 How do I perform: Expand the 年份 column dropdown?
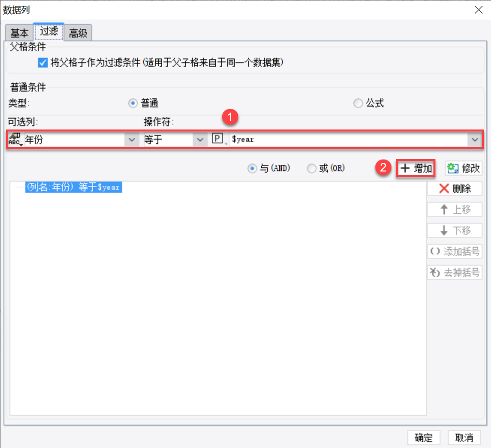click(132, 139)
